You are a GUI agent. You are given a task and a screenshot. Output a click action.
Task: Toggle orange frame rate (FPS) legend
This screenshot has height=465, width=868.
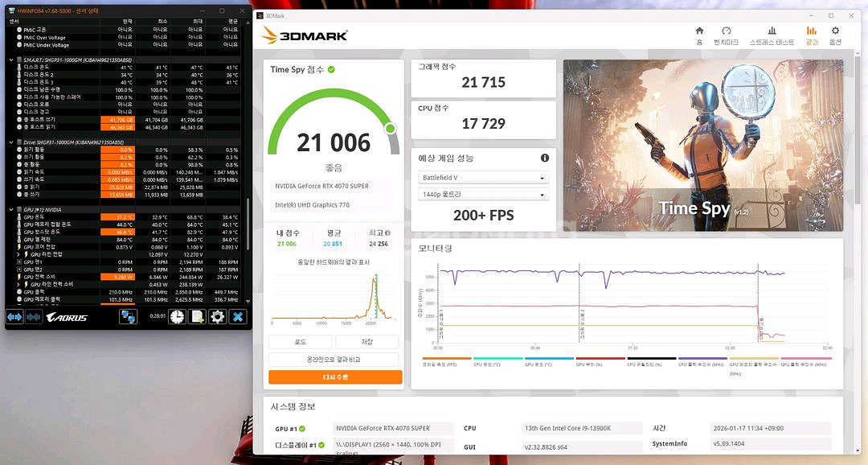(x=447, y=362)
